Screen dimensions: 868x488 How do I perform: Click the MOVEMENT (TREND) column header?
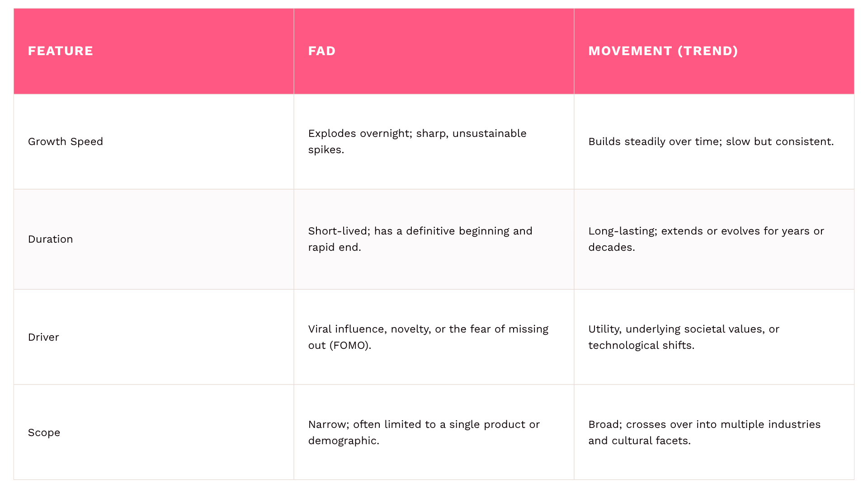pos(663,51)
